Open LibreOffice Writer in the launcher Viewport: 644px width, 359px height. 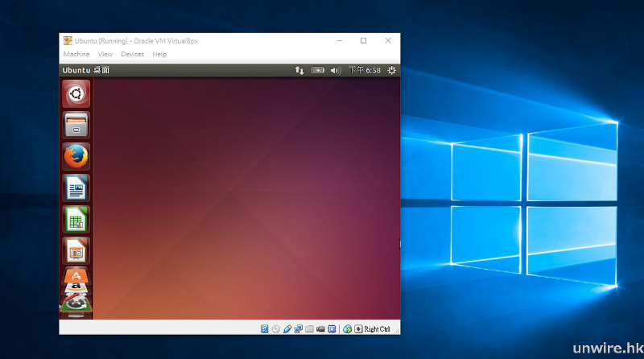tap(76, 188)
